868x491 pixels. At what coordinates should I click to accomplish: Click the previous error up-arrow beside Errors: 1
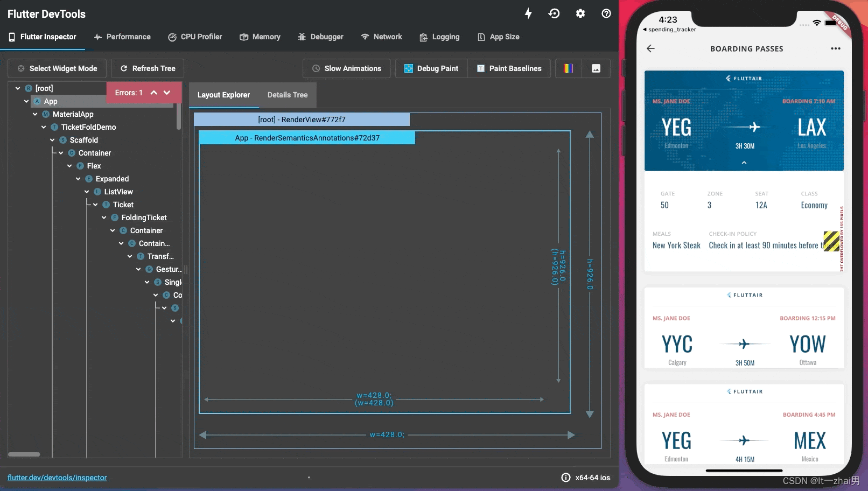click(154, 92)
